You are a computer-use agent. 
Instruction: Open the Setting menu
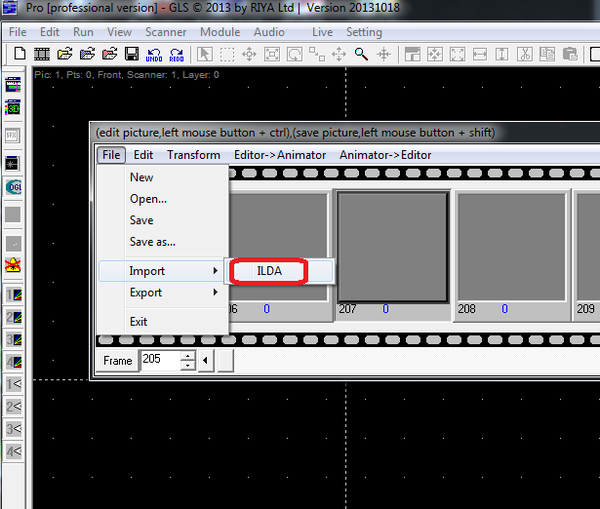tap(364, 32)
